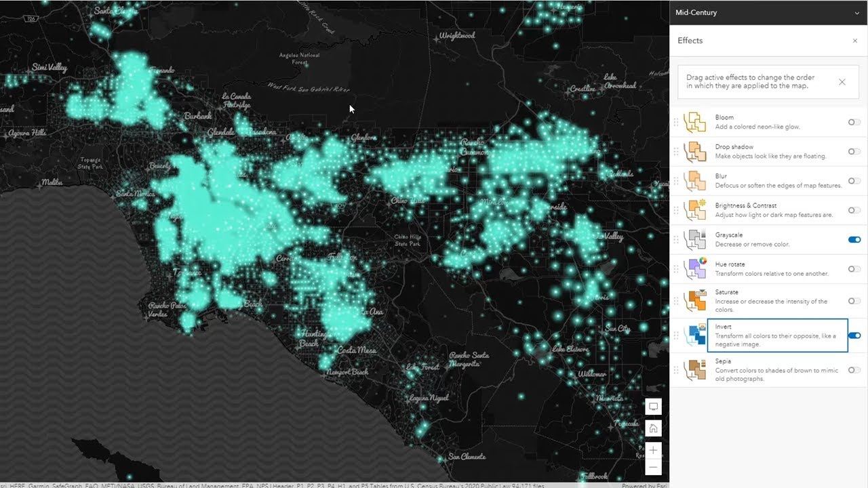Click the Invert effect icon

point(695,335)
